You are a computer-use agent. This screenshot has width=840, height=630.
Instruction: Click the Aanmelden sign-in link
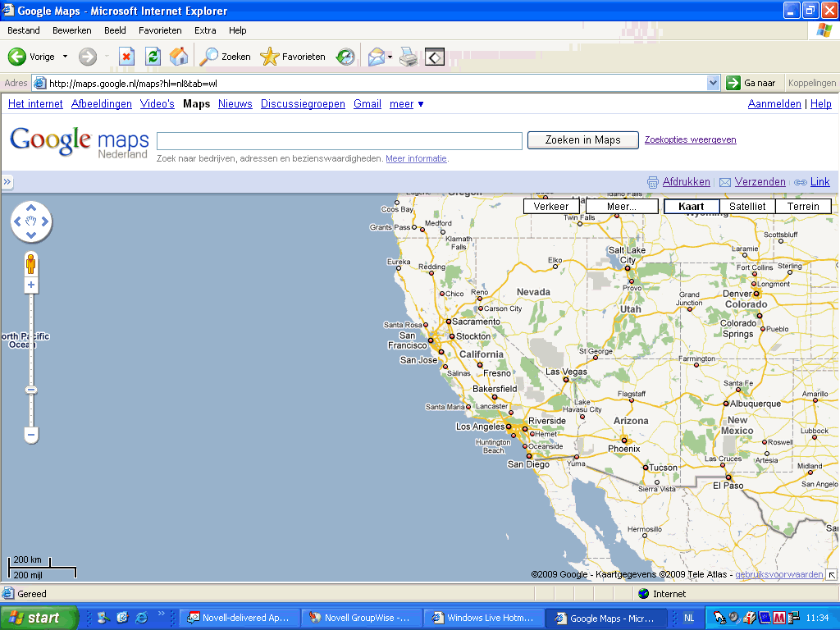point(774,104)
